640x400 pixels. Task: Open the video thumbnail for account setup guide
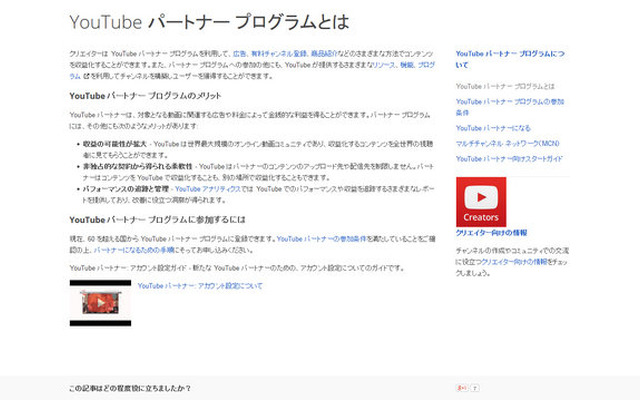pyautogui.click(x=100, y=303)
